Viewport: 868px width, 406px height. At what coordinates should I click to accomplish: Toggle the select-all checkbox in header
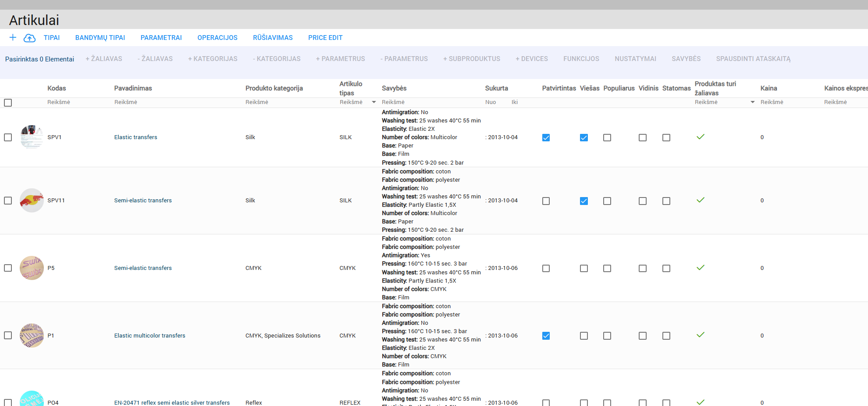point(8,103)
